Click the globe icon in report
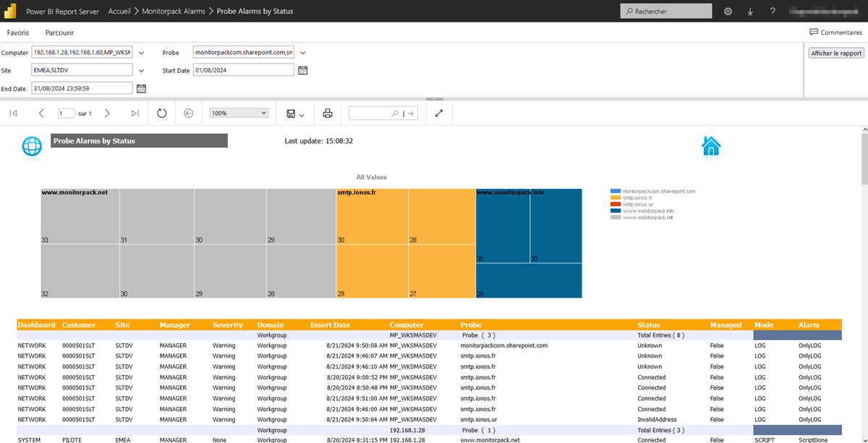 pos(32,146)
